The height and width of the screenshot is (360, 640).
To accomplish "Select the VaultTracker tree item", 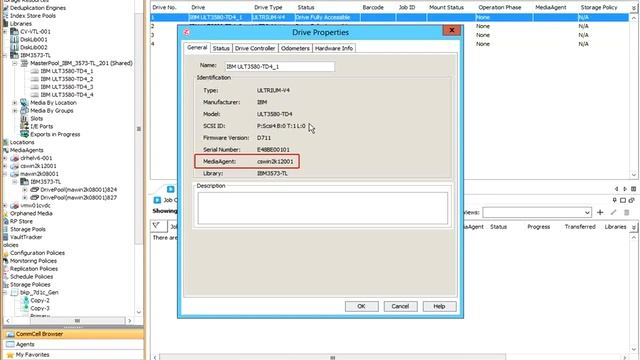I will [26, 237].
